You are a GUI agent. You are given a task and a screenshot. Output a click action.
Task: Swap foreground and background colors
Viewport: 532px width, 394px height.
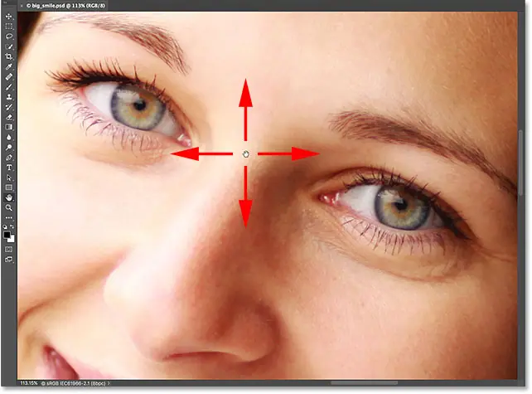(x=12, y=226)
